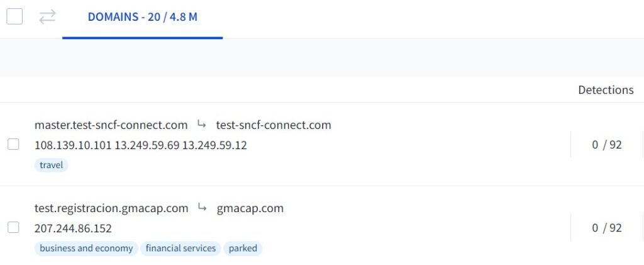The width and height of the screenshot is (644, 265).
Task: Tick the select-all checkbox in the header
Action: point(14,17)
